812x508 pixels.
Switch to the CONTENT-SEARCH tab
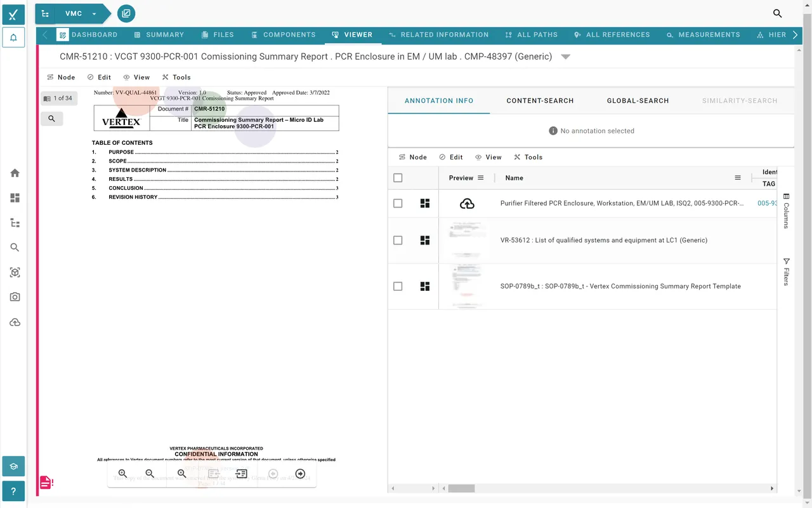pyautogui.click(x=540, y=100)
